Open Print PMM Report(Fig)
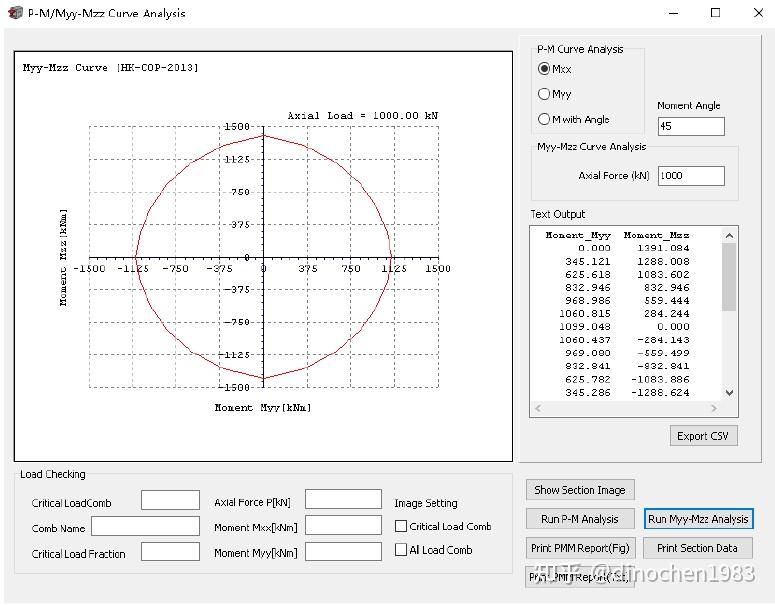This screenshot has height=605, width=775. click(x=580, y=548)
